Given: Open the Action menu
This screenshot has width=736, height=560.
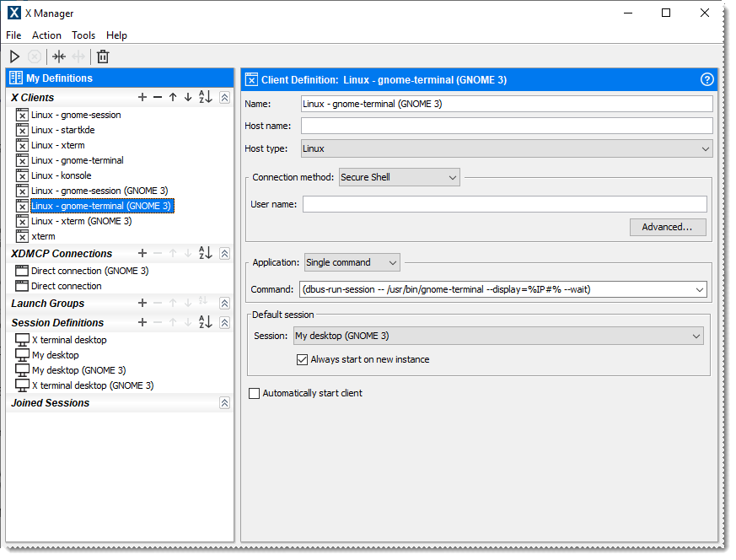Looking at the screenshot, I should [x=46, y=35].
